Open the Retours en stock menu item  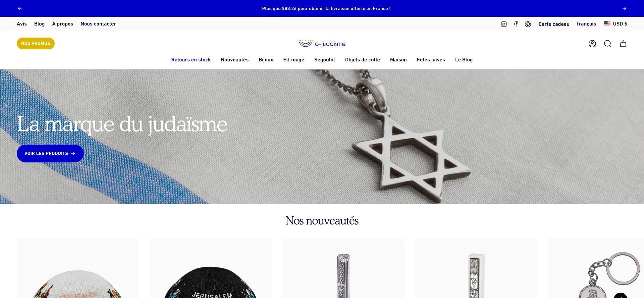pos(191,60)
